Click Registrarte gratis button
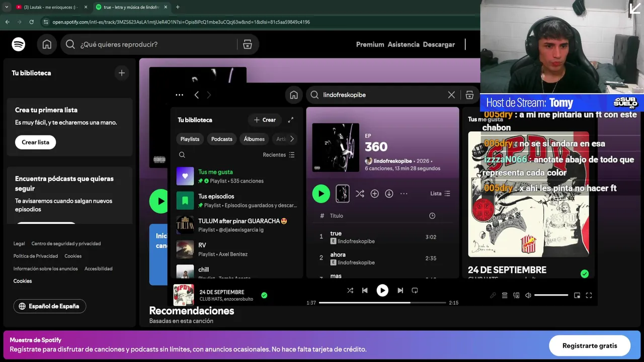This screenshot has height=362, width=644. click(x=590, y=345)
